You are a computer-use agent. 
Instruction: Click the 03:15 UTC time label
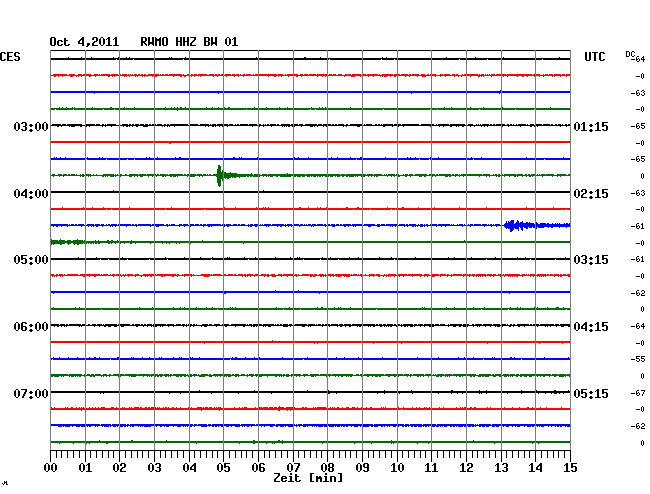click(x=591, y=260)
